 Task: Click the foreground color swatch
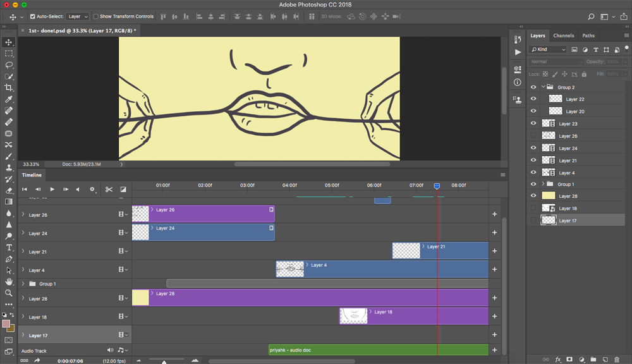(x=6, y=324)
